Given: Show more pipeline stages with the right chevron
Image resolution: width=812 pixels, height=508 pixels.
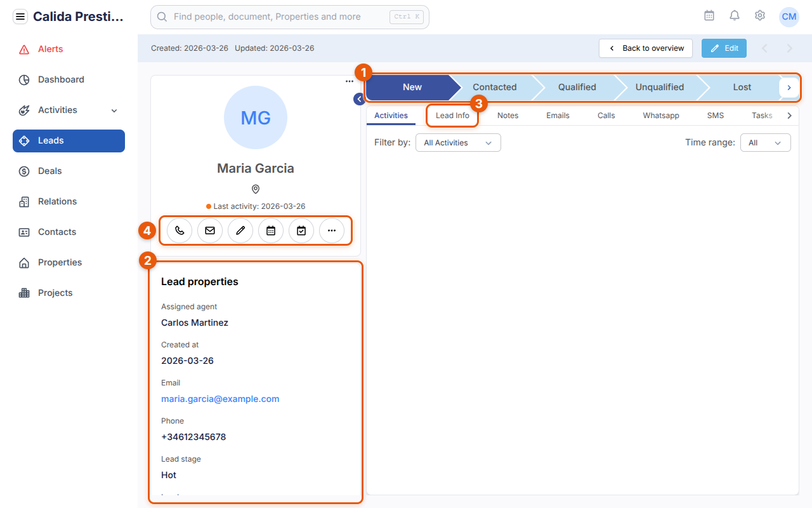Looking at the screenshot, I should click(789, 88).
